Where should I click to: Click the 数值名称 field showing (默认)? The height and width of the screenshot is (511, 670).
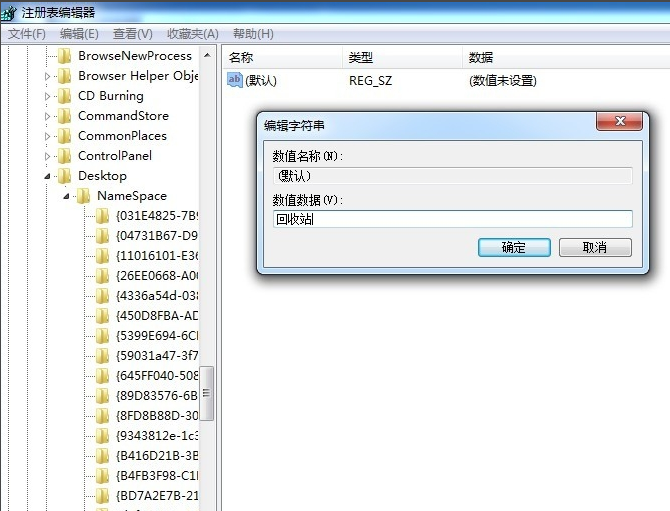pyautogui.click(x=453, y=176)
